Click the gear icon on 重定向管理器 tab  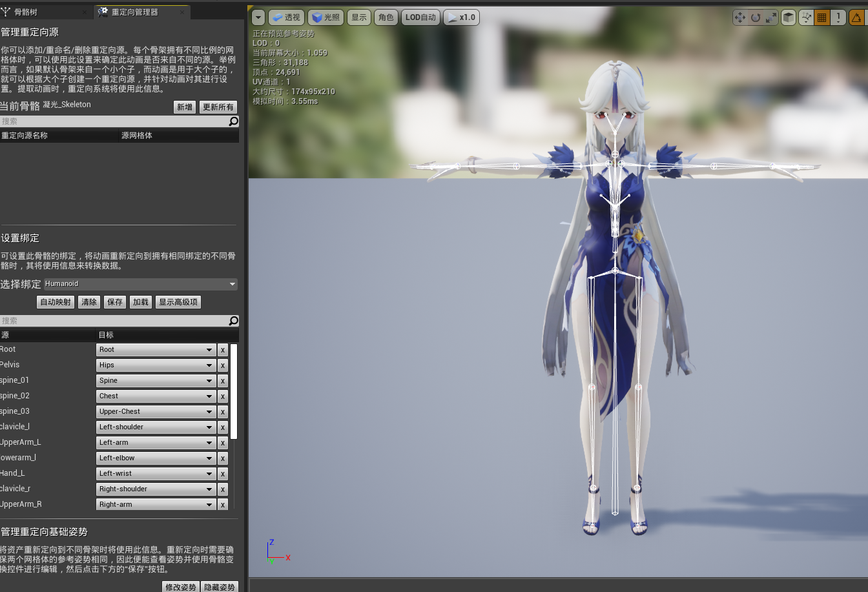[x=103, y=12]
